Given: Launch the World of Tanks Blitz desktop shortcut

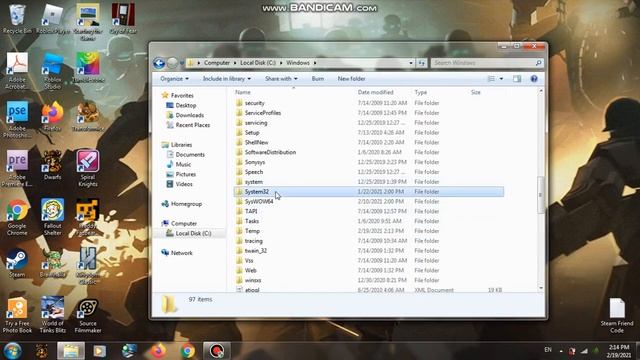Looking at the screenshot, I should (53, 314).
